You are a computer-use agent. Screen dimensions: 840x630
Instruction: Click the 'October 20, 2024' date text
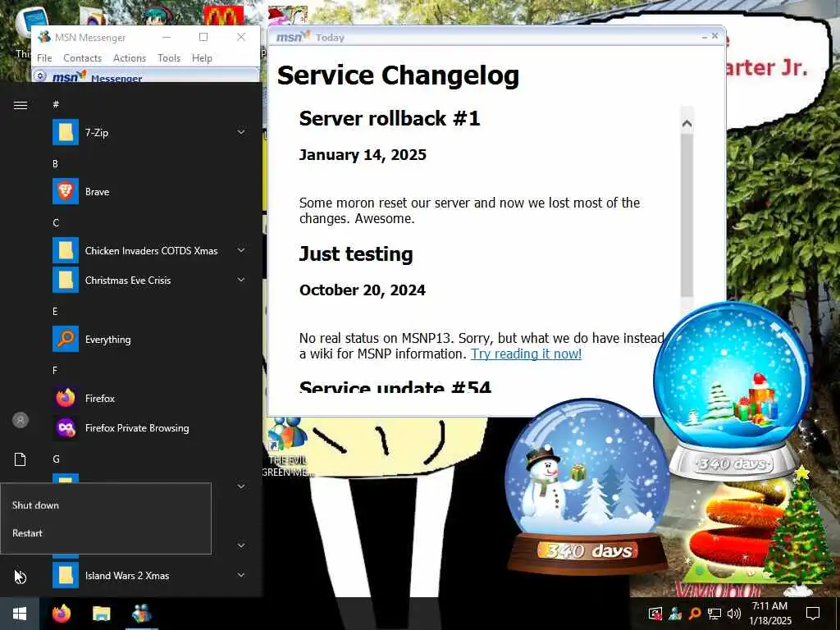point(363,290)
